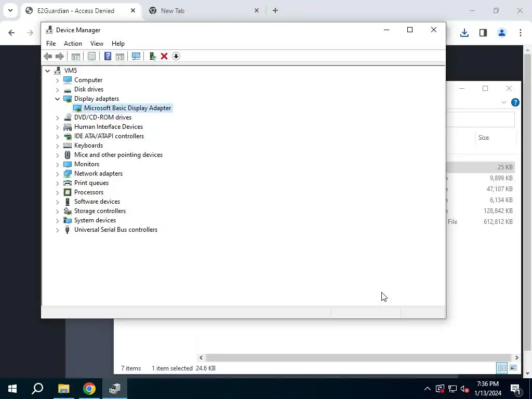The image size is (532, 399).
Task: Open a new Chrome tab
Action: [x=275, y=10]
